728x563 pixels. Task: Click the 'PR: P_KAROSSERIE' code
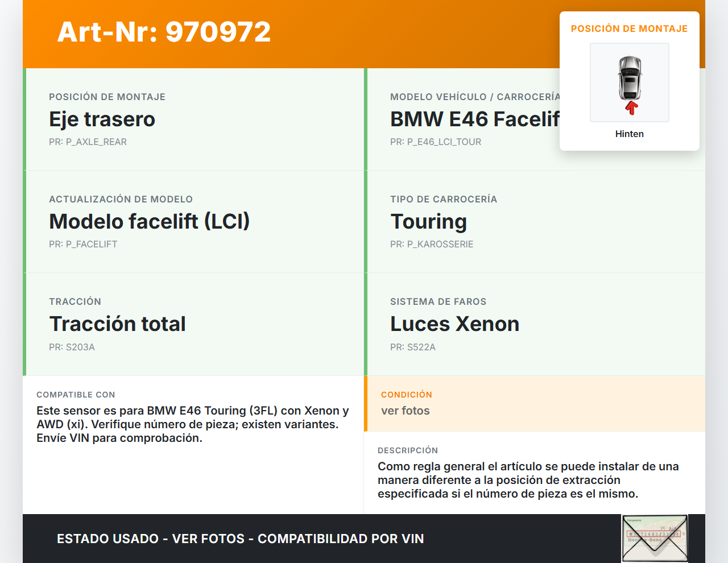(432, 244)
